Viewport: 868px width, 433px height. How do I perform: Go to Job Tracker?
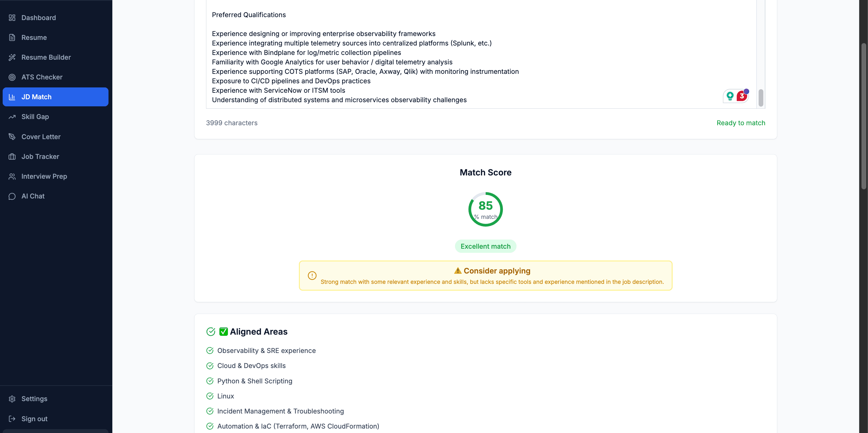click(x=56, y=157)
